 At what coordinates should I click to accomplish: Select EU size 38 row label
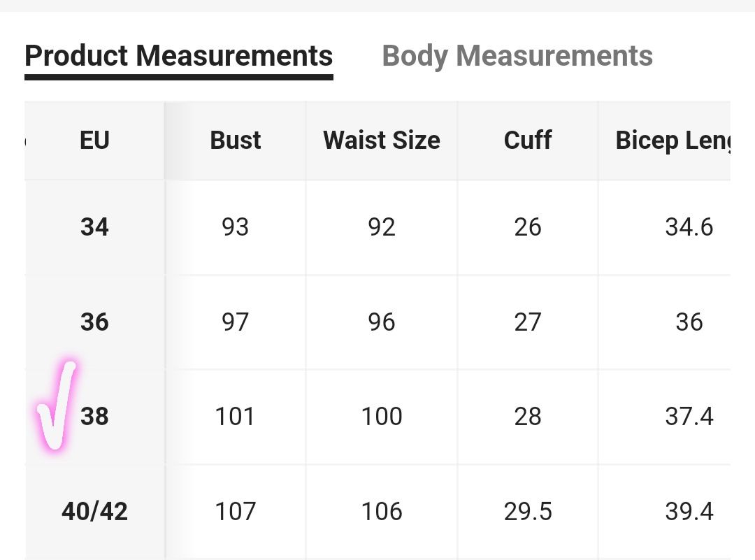pos(94,417)
